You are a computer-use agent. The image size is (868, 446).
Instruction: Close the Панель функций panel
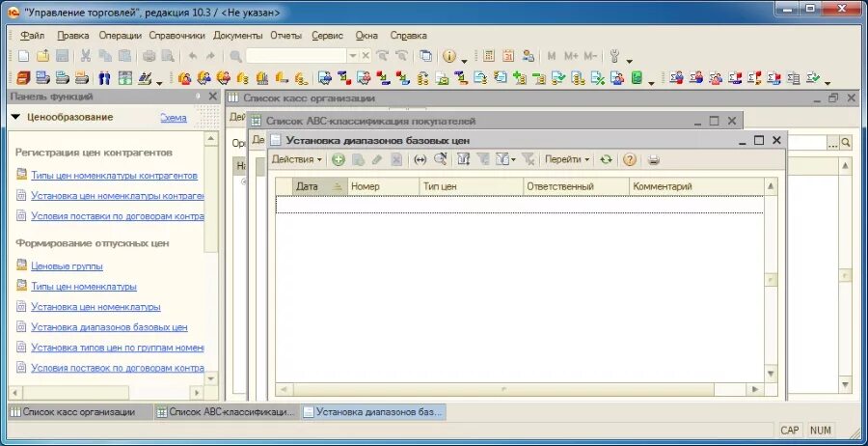212,97
